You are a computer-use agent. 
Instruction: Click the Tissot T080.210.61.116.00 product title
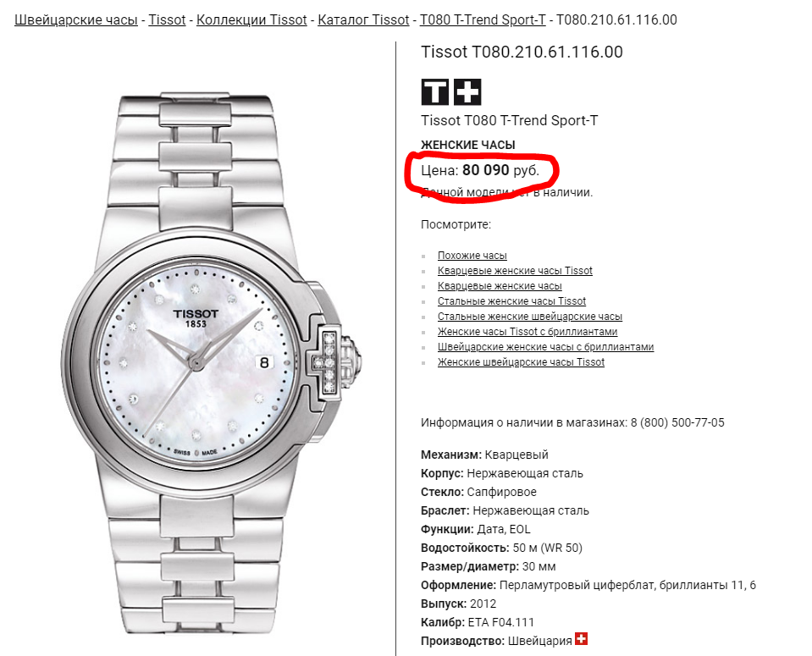[522, 52]
